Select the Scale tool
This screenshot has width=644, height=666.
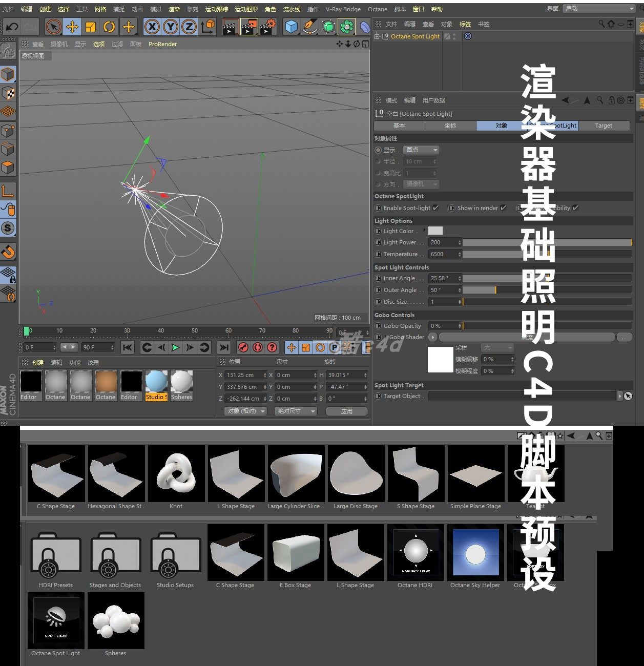tap(91, 27)
